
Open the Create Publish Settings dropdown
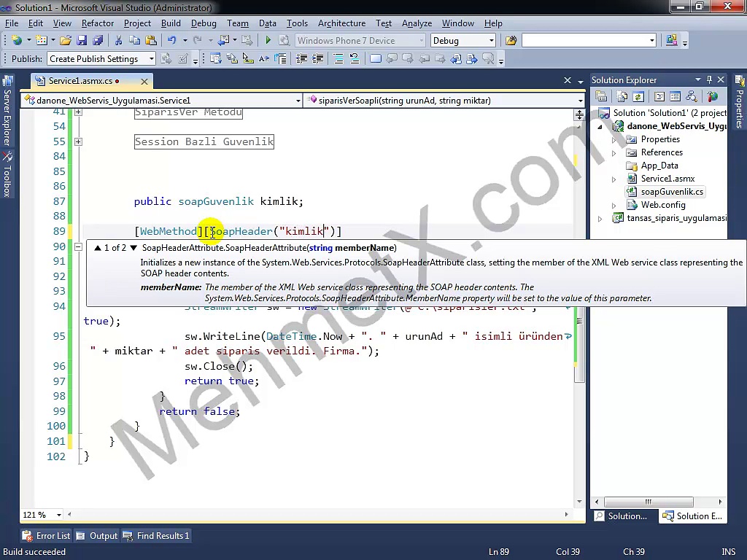(x=152, y=58)
